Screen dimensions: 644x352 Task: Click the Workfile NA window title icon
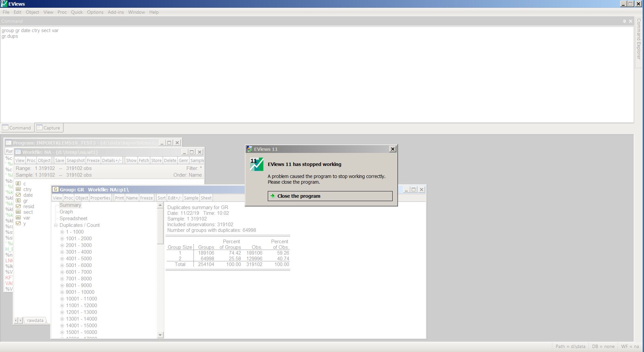coord(18,152)
